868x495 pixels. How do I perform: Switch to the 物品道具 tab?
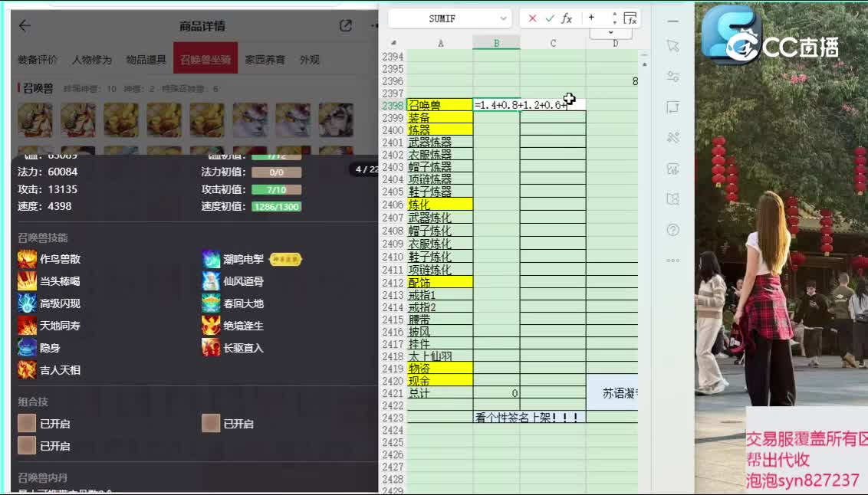[146, 60]
